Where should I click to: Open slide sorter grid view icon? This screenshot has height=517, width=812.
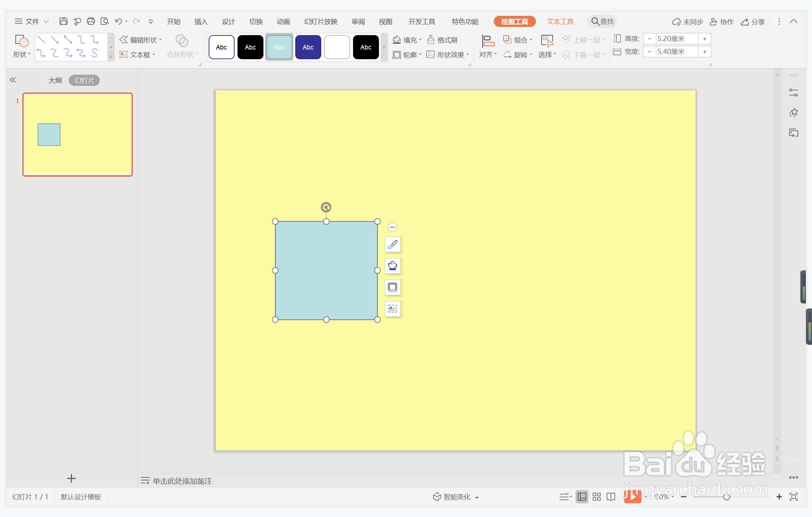[596, 497]
